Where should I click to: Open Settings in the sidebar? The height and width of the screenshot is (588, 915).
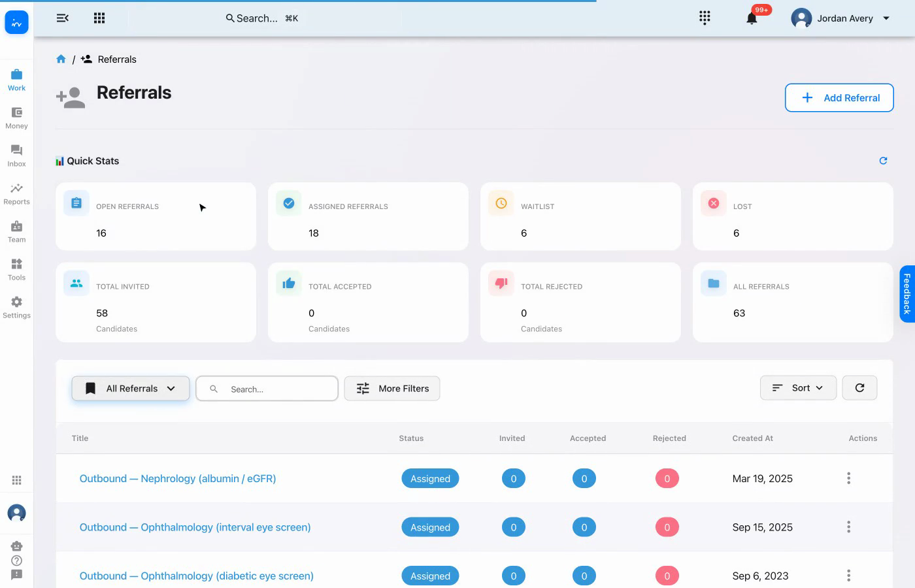[x=16, y=308]
